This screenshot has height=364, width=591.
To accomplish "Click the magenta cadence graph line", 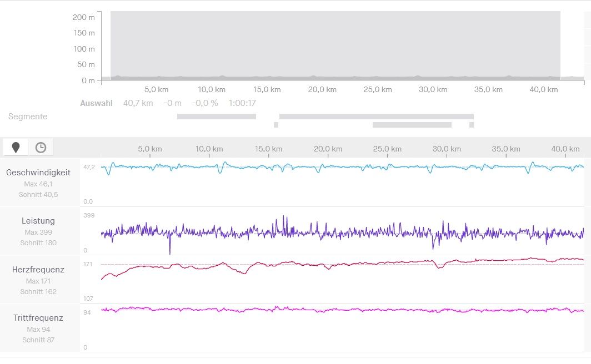I will pos(333,310).
